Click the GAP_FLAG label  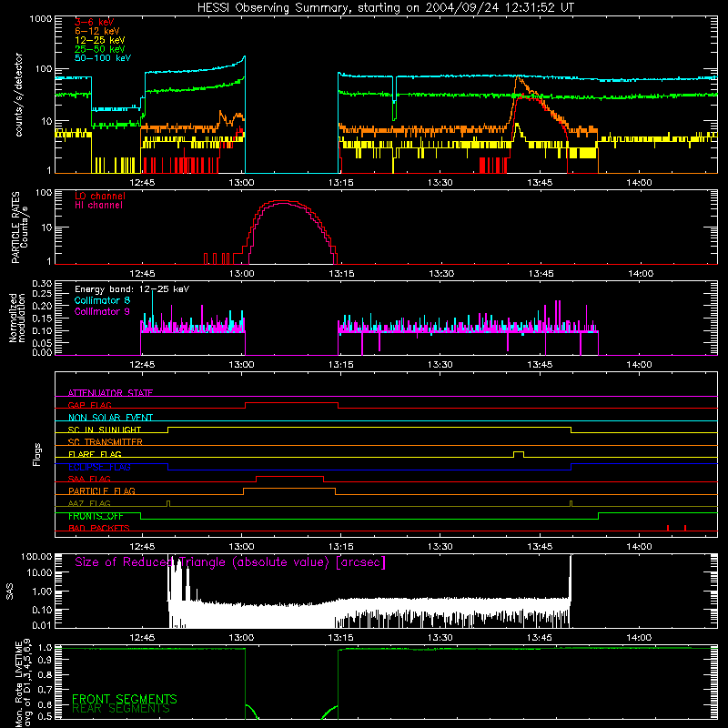tap(89, 405)
